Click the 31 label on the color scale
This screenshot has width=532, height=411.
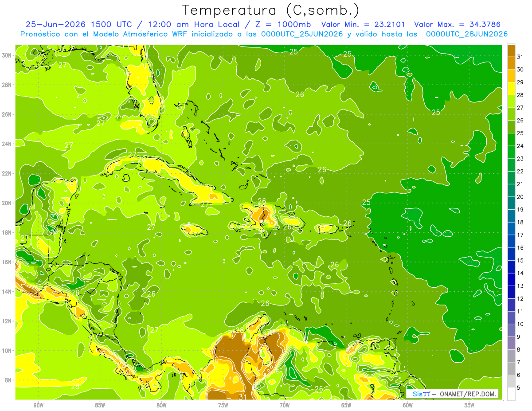tap(520, 57)
